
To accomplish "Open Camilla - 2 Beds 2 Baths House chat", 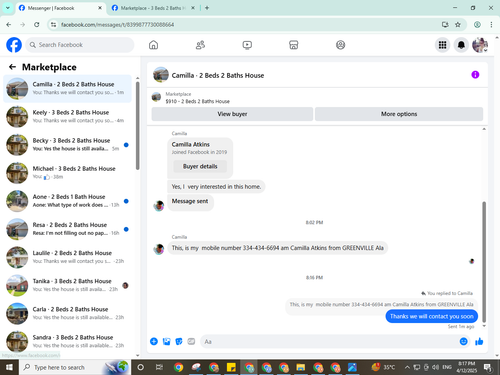I will click(68, 88).
